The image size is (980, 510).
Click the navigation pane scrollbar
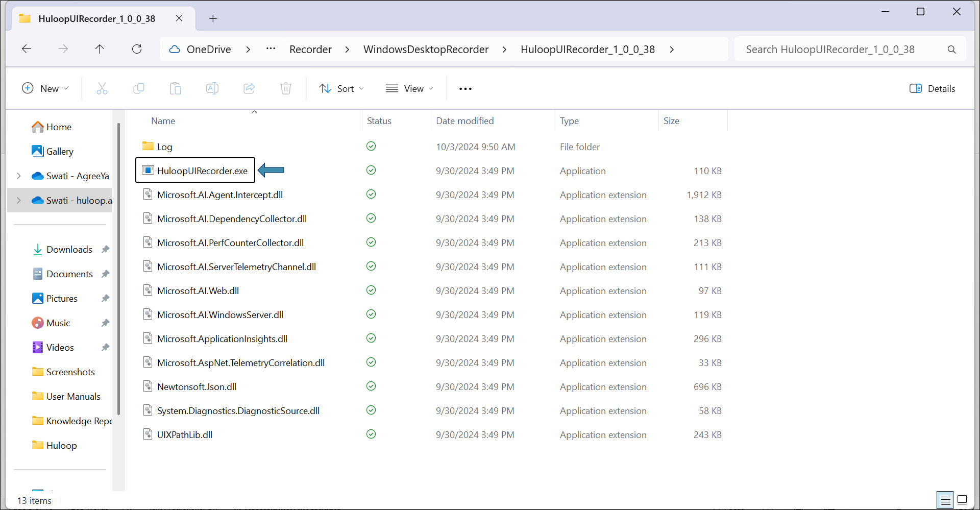coord(118,269)
